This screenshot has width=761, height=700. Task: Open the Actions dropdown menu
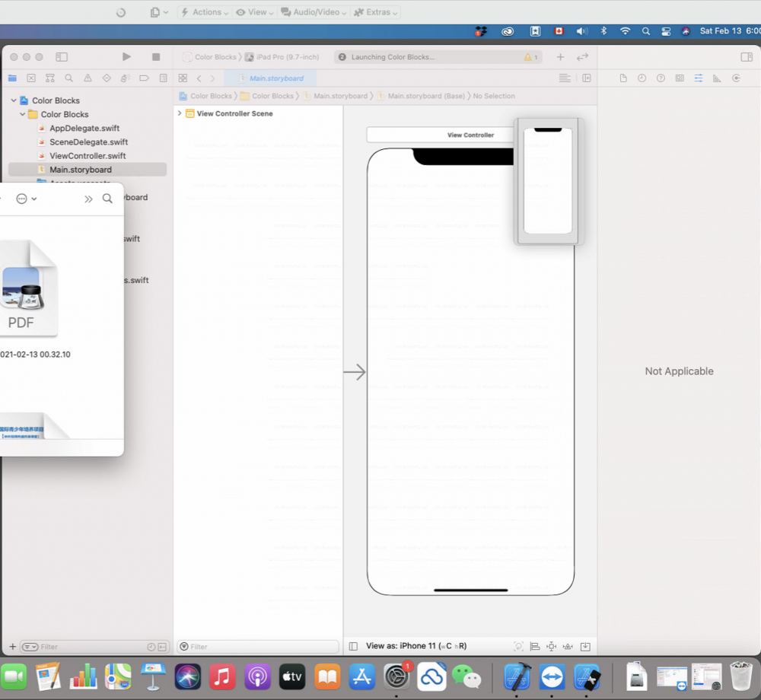tap(204, 12)
